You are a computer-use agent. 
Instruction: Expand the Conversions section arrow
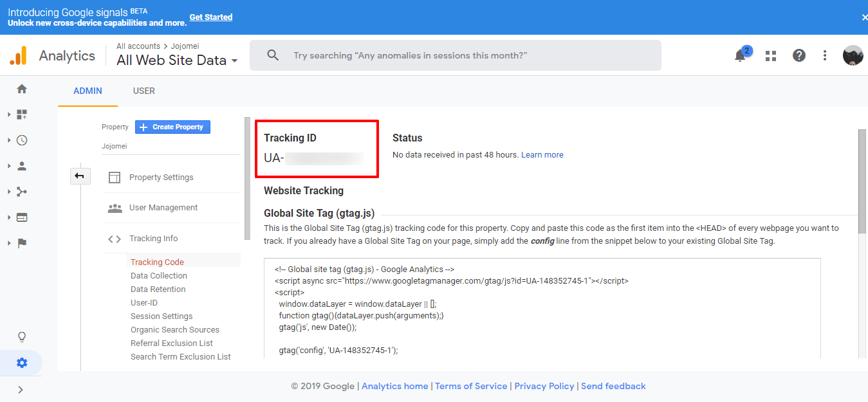coord(9,243)
